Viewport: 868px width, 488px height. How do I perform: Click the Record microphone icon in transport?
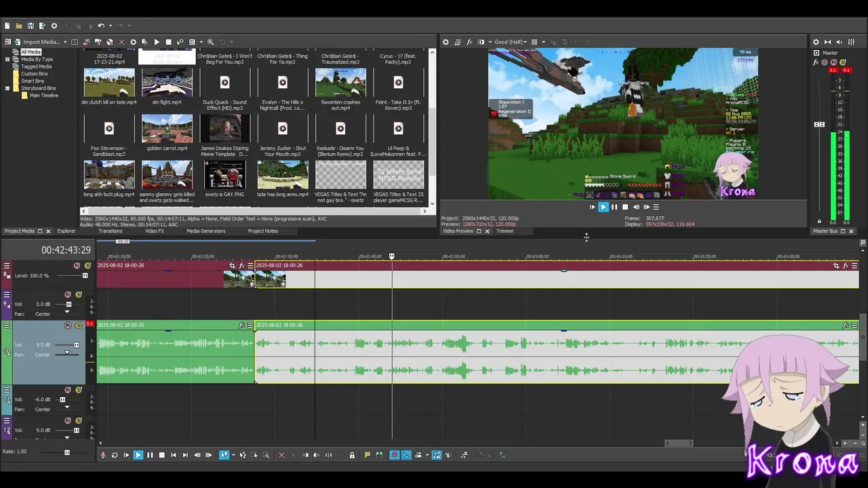[x=103, y=455]
